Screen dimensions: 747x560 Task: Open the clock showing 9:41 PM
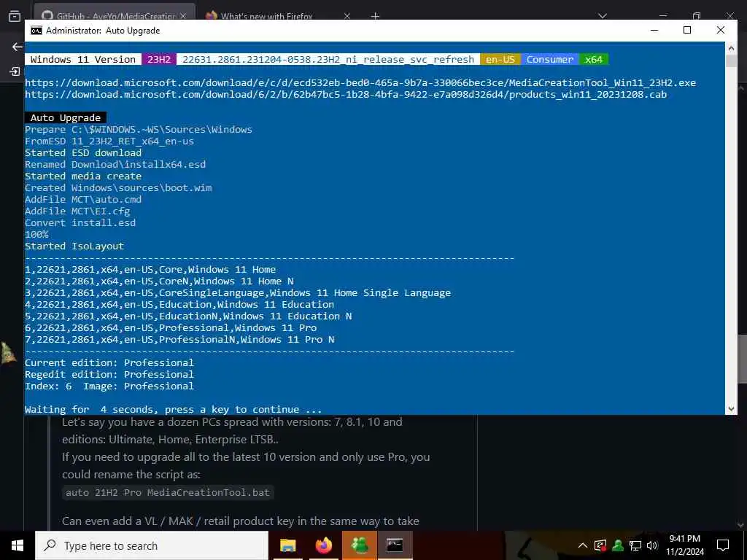click(684, 545)
